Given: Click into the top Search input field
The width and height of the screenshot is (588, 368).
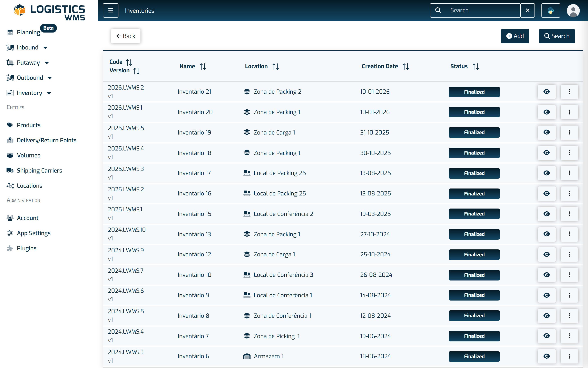Looking at the screenshot, I should pos(483,10).
